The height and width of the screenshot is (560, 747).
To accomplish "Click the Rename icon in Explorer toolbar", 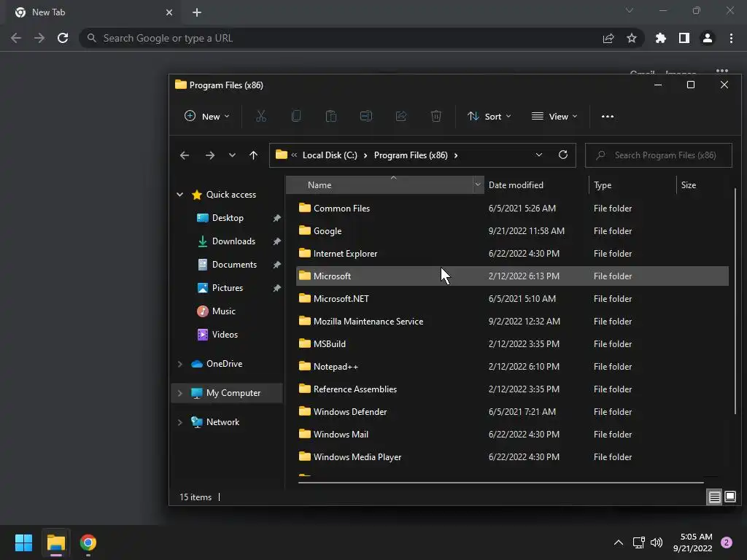I will [x=366, y=116].
